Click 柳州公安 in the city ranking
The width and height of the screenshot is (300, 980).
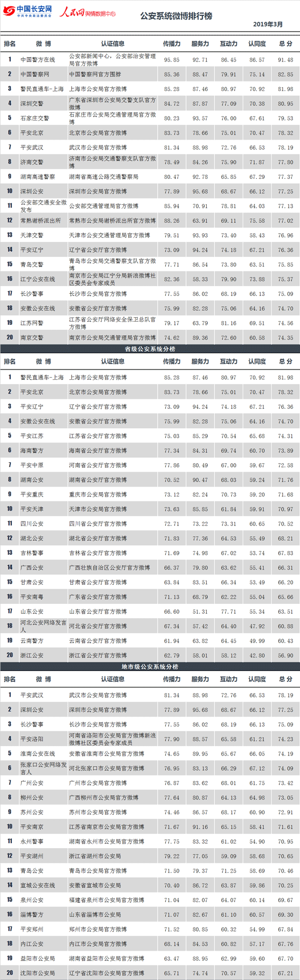click(32, 798)
